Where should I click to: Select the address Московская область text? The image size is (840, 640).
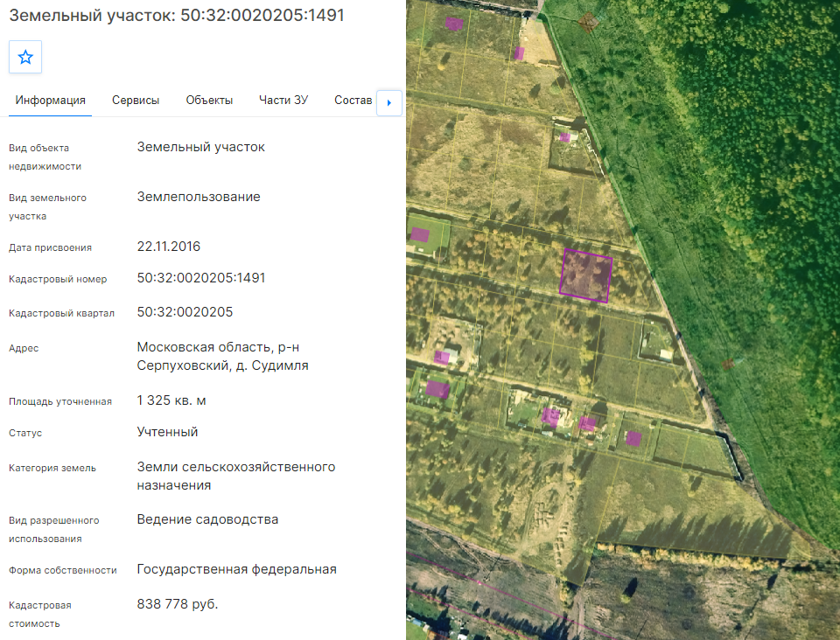[223, 357]
